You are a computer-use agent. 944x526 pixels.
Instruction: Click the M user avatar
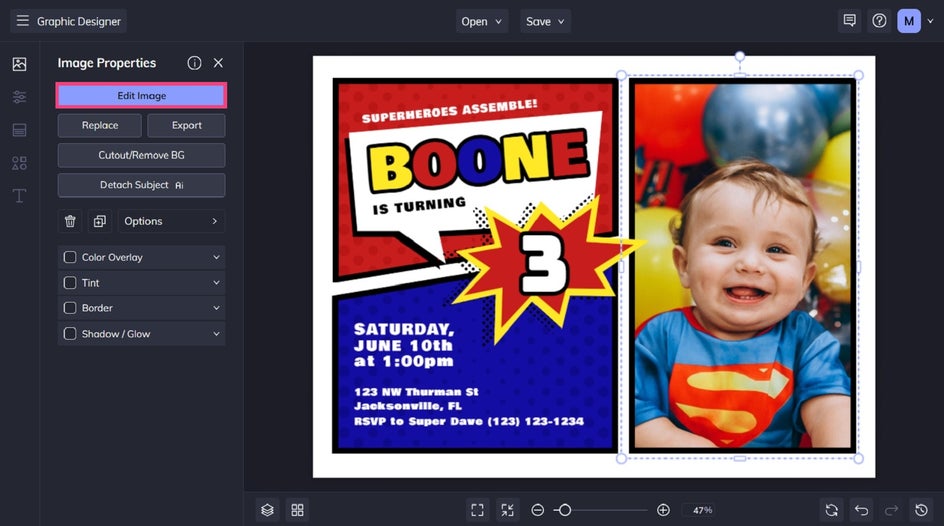point(909,21)
